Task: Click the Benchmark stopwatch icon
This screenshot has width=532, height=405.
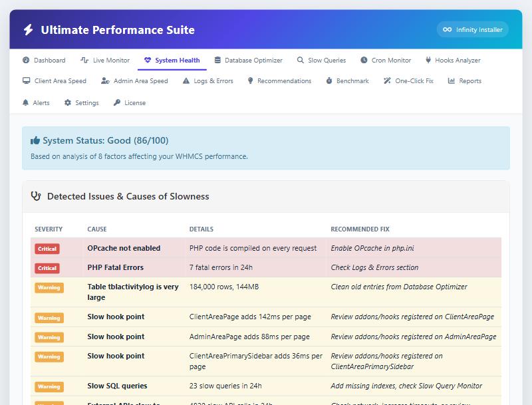Action: click(329, 80)
